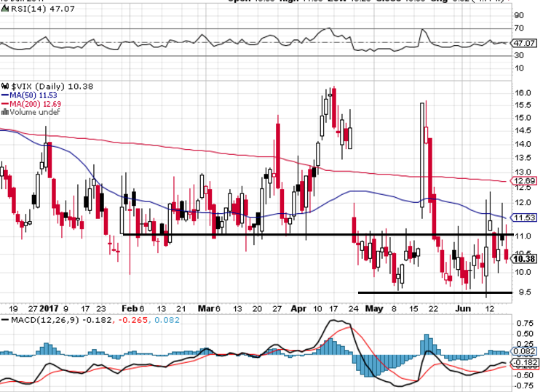The height and width of the screenshot is (392, 543).
Task: Click the 47.07 value tag on RSI axis
Action: pyautogui.click(x=524, y=43)
